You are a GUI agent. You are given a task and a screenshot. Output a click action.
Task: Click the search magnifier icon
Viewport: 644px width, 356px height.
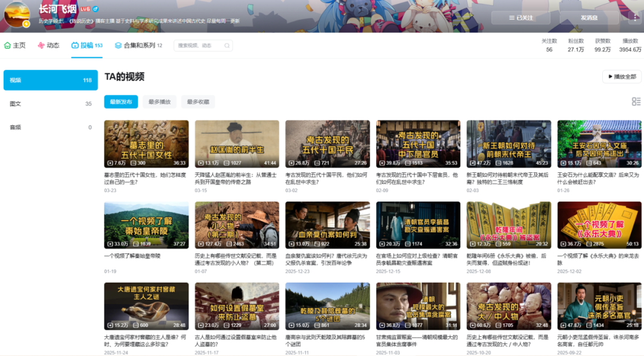tap(227, 45)
